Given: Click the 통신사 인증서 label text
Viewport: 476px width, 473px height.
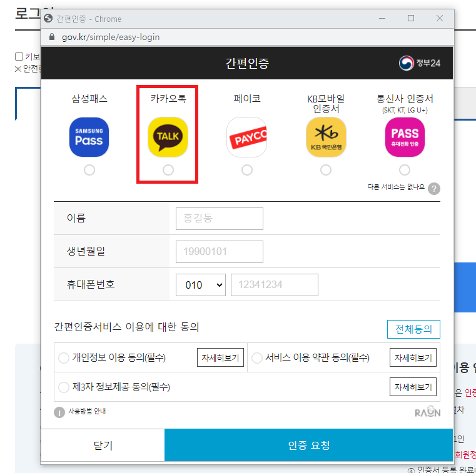Looking at the screenshot, I should [405, 99].
